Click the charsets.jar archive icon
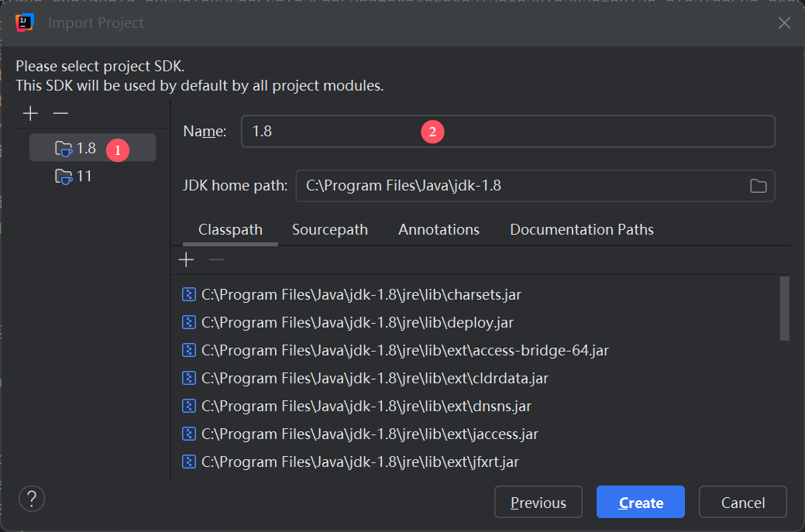Image resolution: width=805 pixels, height=532 pixels. 188,294
